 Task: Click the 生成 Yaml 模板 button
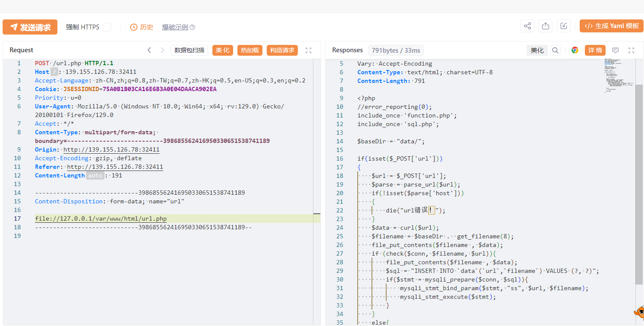click(x=611, y=26)
